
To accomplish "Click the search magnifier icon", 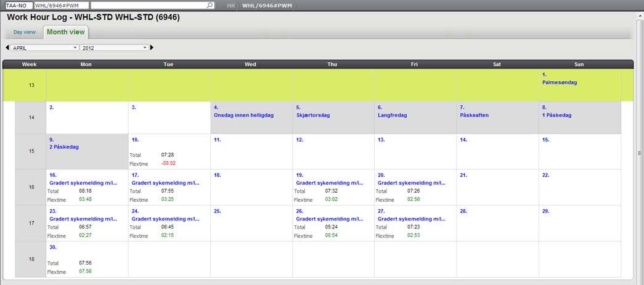I will coord(210,5).
